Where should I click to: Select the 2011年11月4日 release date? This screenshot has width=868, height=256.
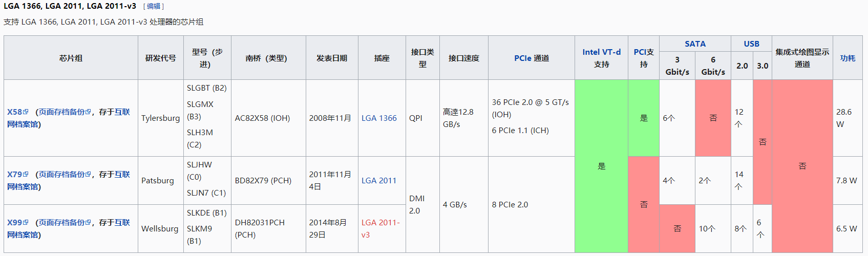[330, 180]
